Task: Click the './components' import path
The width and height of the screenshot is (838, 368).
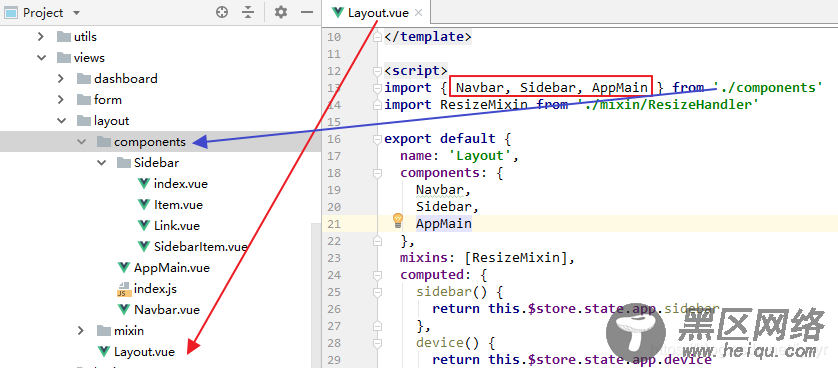Action: (x=767, y=88)
